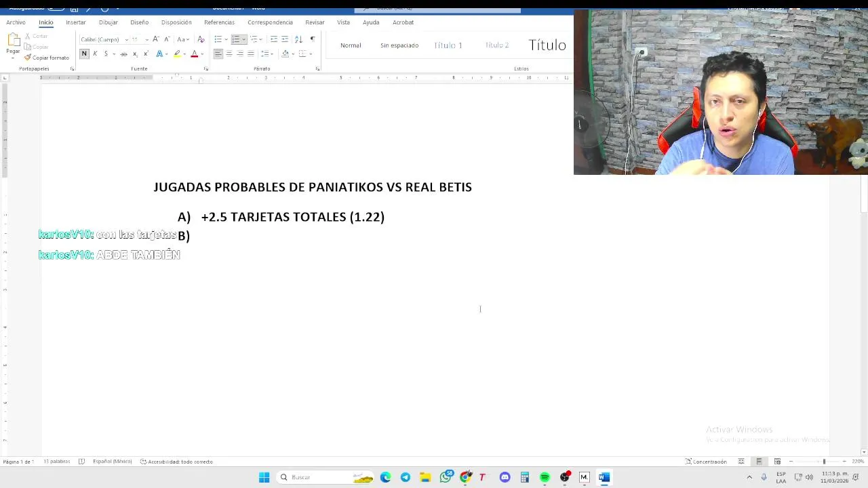Viewport: 868px width, 488px height.
Task: Apply subscript formatting
Action: point(135,54)
